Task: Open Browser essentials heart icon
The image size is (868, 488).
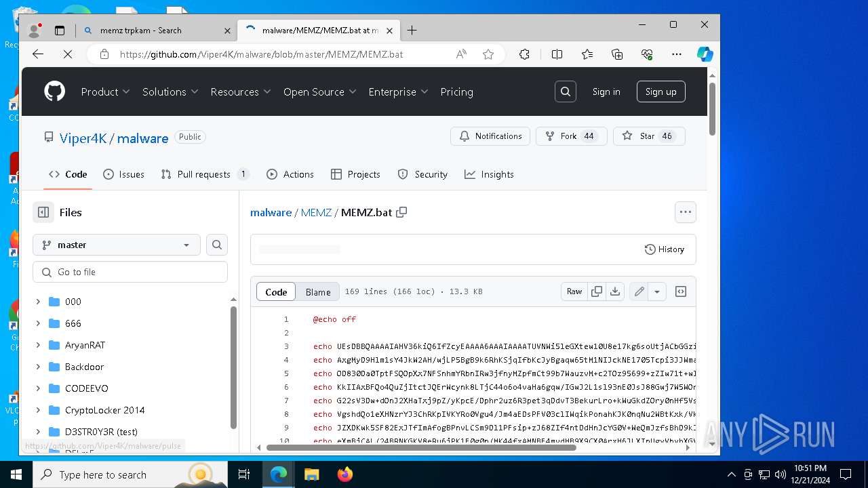Action: 647,54
